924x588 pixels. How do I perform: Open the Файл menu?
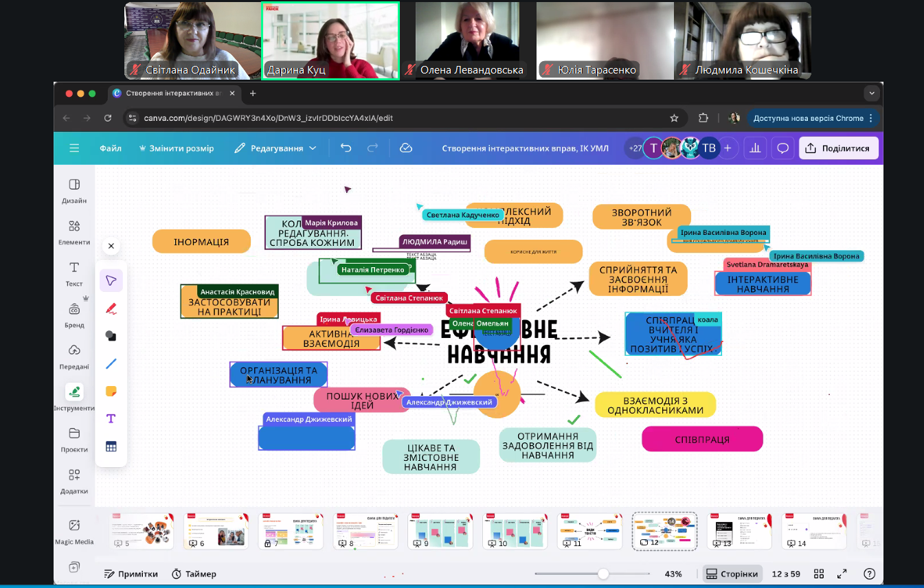coord(111,148)
